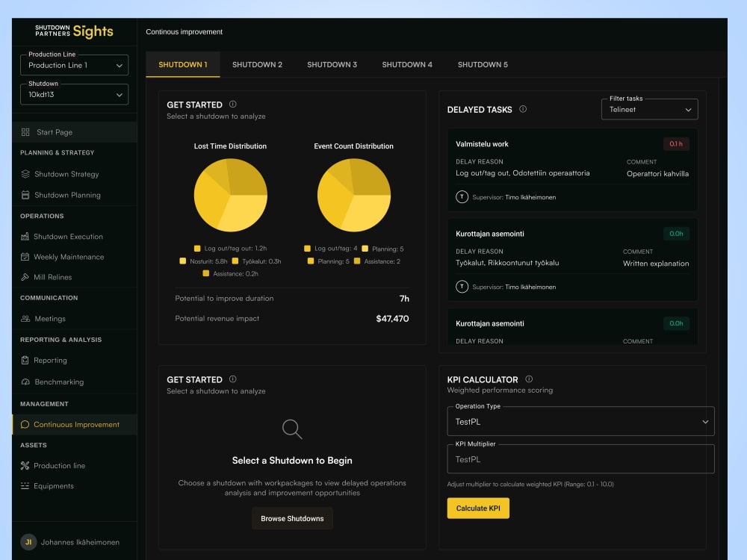Screen dimensions: 747x560
Task: Click the Equipments list icon
Action: 25,486
